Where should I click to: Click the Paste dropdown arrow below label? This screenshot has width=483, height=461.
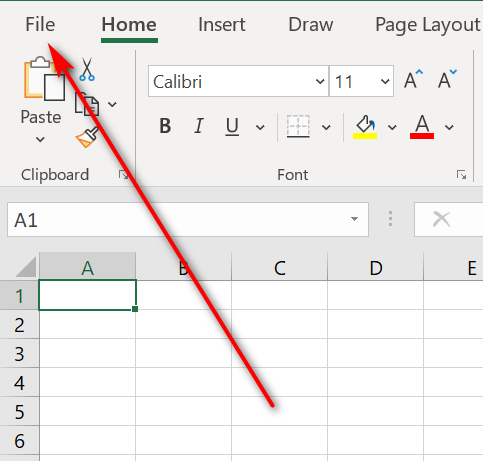[40, 139]
